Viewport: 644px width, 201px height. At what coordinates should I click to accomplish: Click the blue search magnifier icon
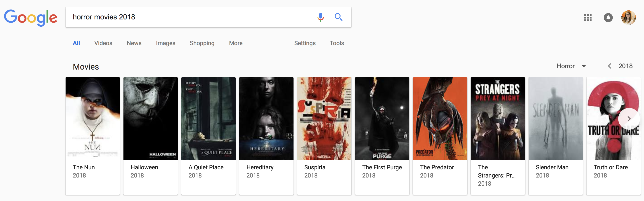[x=339, y=17]
